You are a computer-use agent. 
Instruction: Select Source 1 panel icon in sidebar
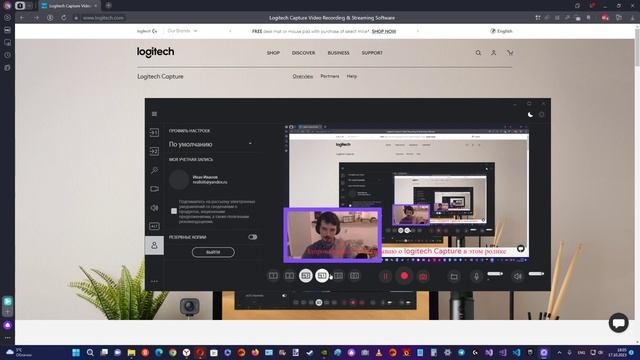point(154,132)
